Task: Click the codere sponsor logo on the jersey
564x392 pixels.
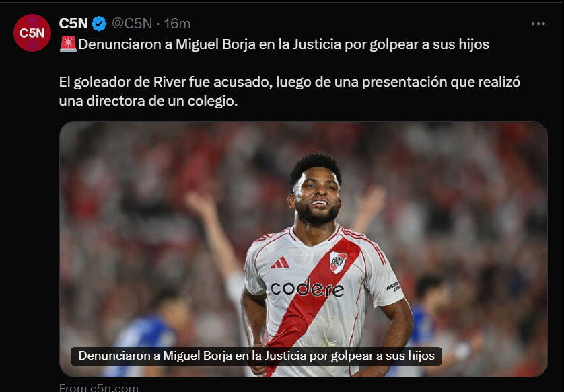Action: pos(307,288)
